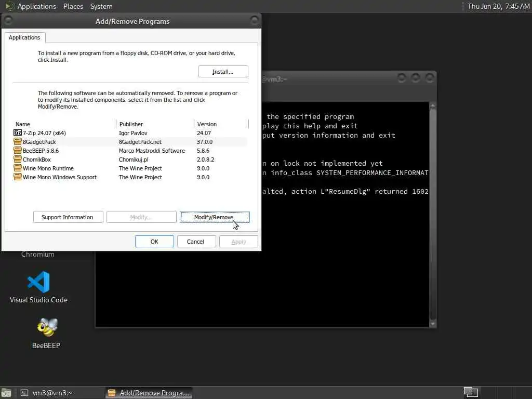Viewport: 532px width, 399px height.
Task: Click publisher Chomikuj.pl
Action: tap(134, 159)
